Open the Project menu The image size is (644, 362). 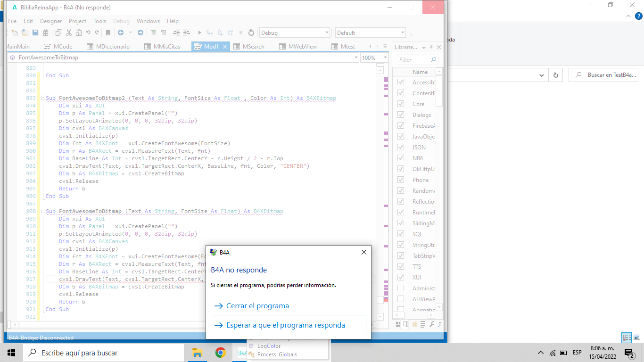(x=77, y=21)
